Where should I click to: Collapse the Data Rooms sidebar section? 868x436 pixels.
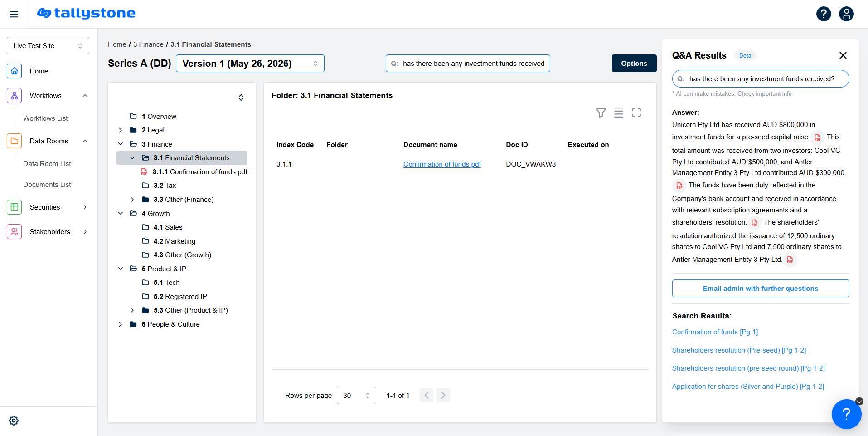pyautogui.click(x=85, y=141)
